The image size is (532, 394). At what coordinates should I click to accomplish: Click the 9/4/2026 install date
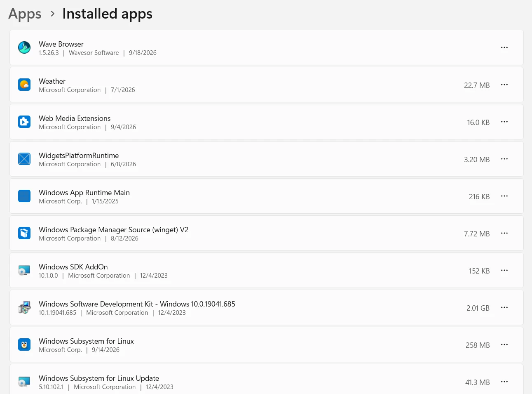point(123,127)
